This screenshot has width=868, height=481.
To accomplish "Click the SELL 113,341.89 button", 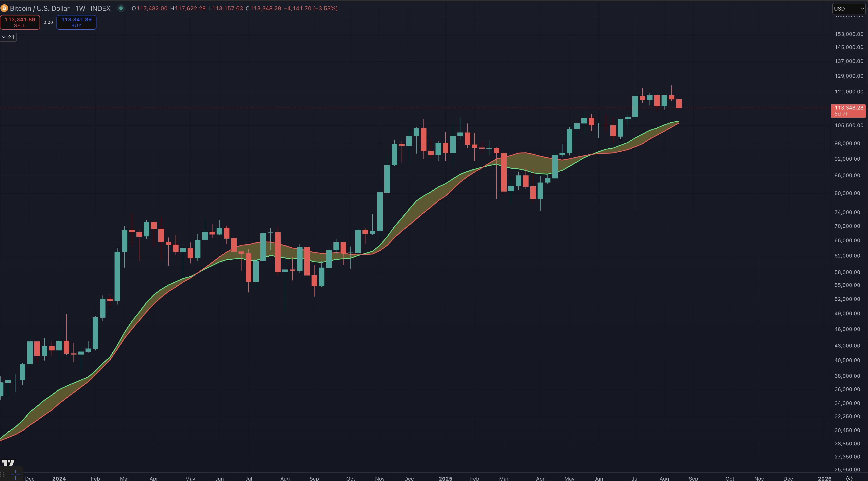I will (x=20, y=22).
